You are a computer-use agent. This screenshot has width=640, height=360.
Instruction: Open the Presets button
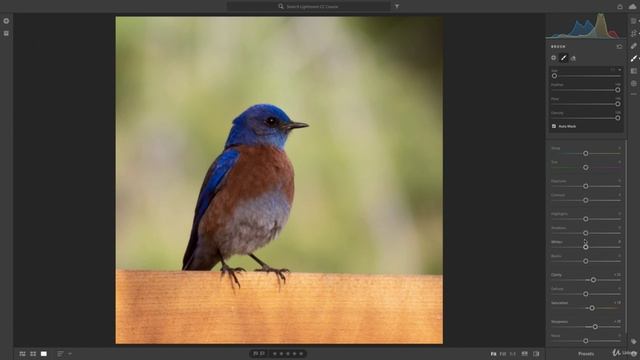click(586, 354)
